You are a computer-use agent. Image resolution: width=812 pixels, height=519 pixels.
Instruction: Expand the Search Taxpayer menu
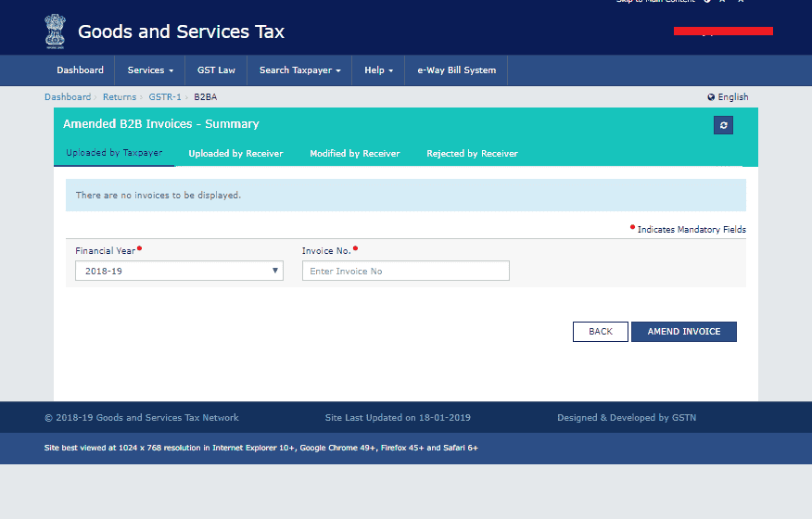(299, 70)
